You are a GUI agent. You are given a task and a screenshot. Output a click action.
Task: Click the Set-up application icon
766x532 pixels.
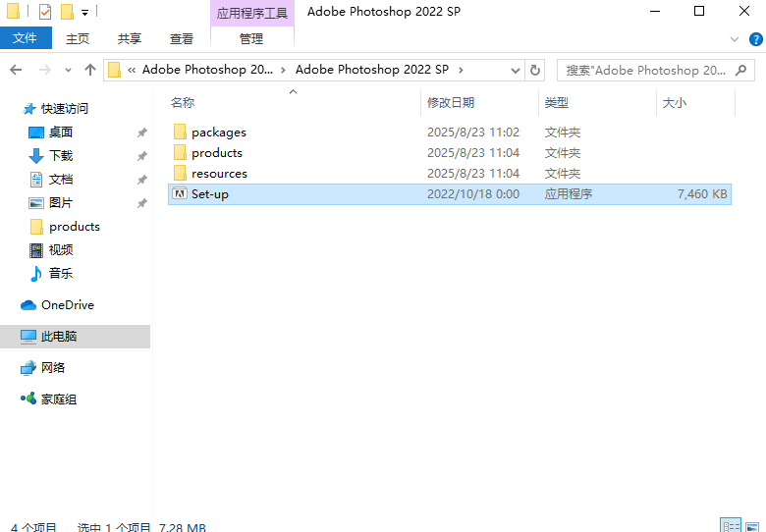[x=180, y=194]
